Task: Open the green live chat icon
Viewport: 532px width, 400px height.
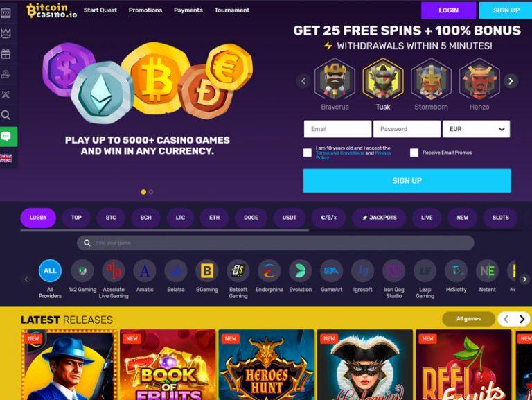Action: coord(8,137)
